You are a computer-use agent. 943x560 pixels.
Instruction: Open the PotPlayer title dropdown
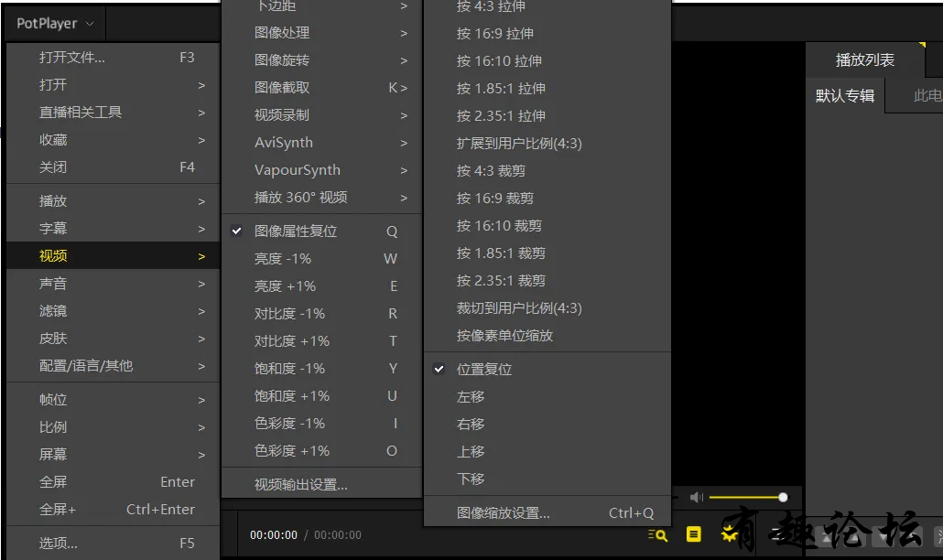(x=55, y=24)
